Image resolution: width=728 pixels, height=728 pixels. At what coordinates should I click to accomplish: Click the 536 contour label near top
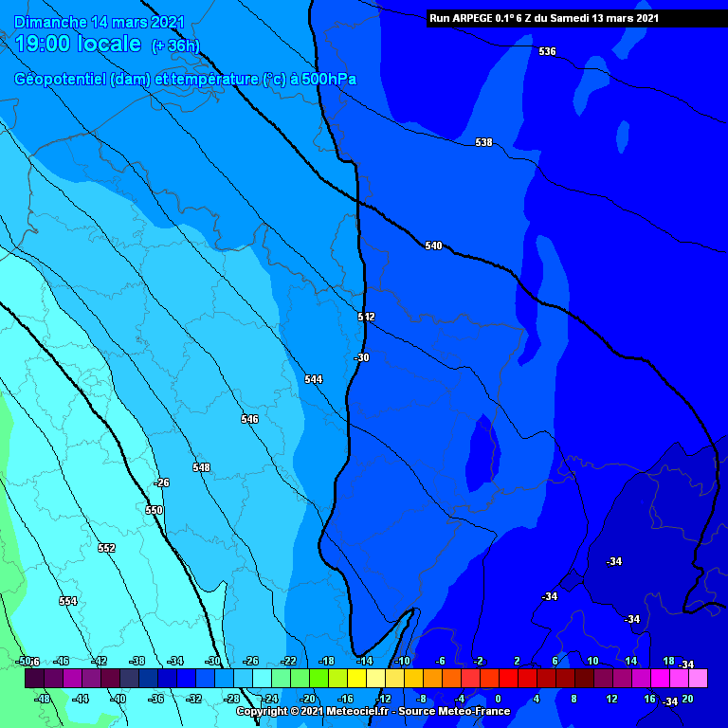click(x=547, y=51)
